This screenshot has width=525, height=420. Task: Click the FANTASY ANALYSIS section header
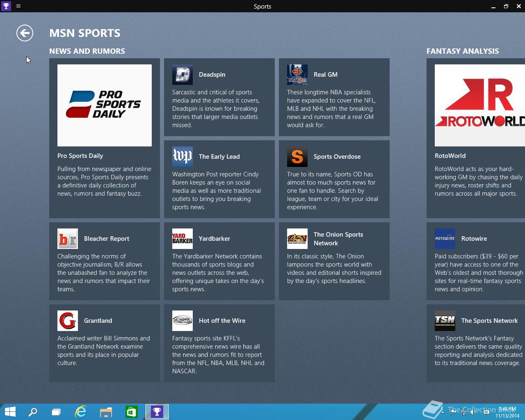(463, 51)
